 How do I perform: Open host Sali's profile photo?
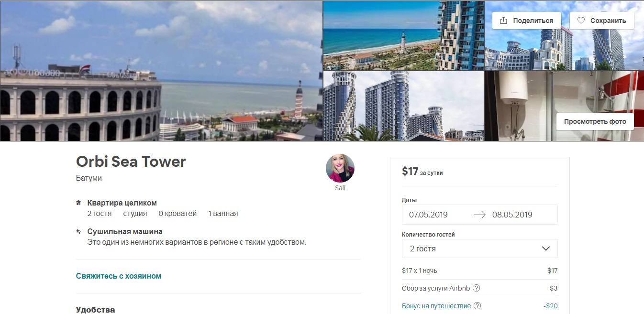[x=340, y=168]
